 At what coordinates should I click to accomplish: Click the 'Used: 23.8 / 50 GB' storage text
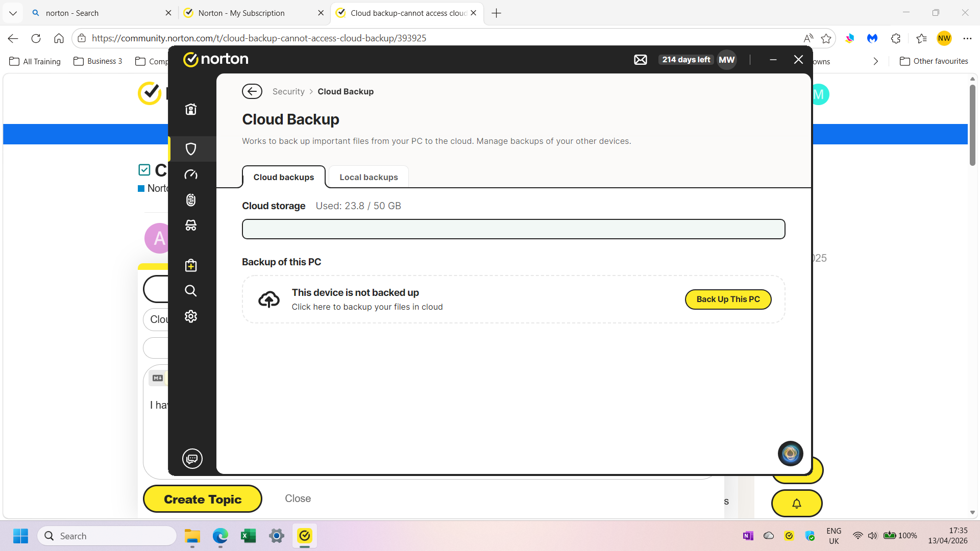358,206
